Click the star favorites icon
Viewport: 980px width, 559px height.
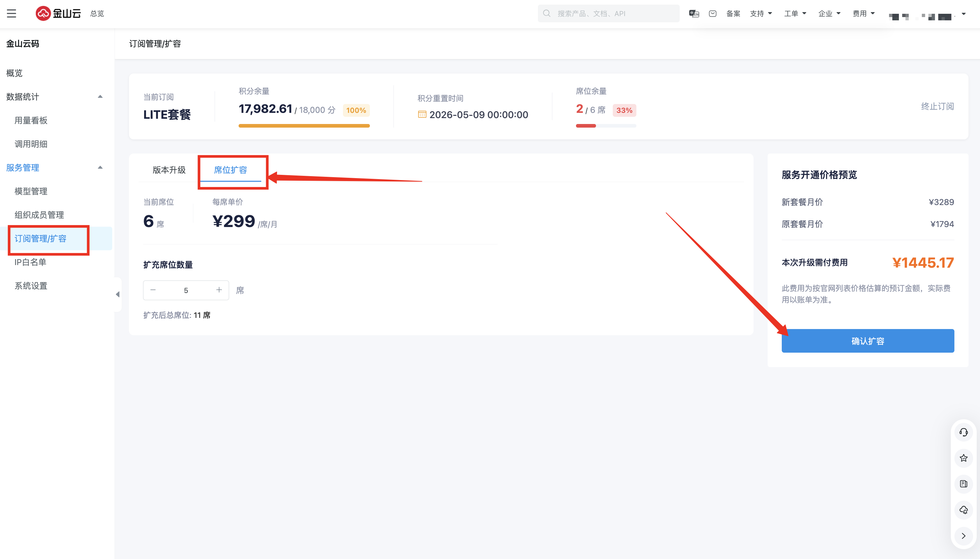964,458
